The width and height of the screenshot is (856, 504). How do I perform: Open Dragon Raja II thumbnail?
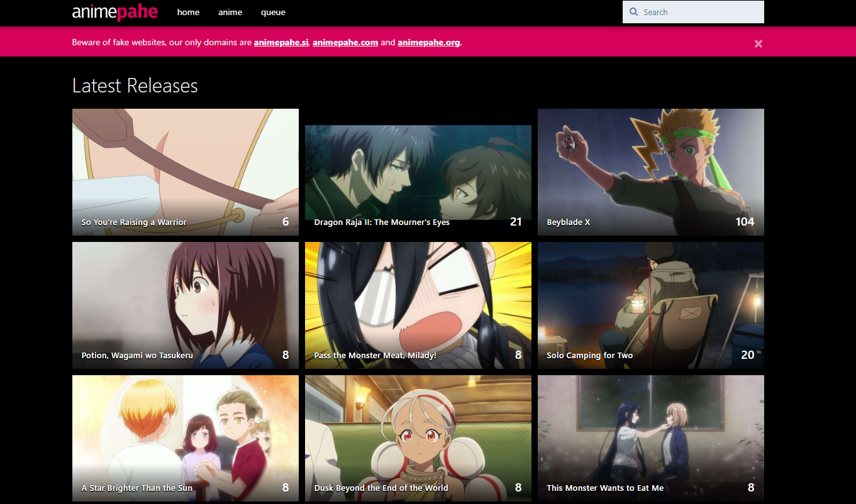[418, 172]
